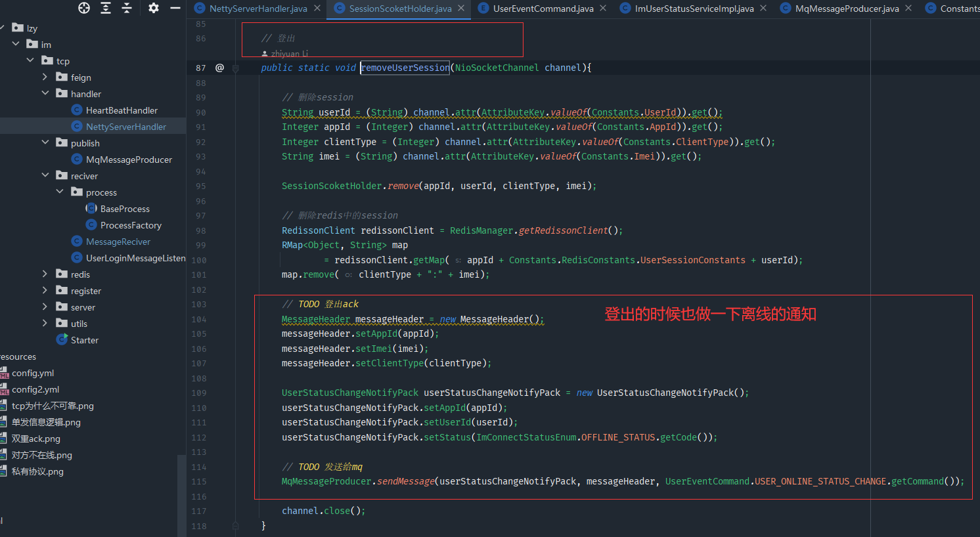Open tcp为什么不可靠.png image file

pyautogui.click(x=53, y=406)
